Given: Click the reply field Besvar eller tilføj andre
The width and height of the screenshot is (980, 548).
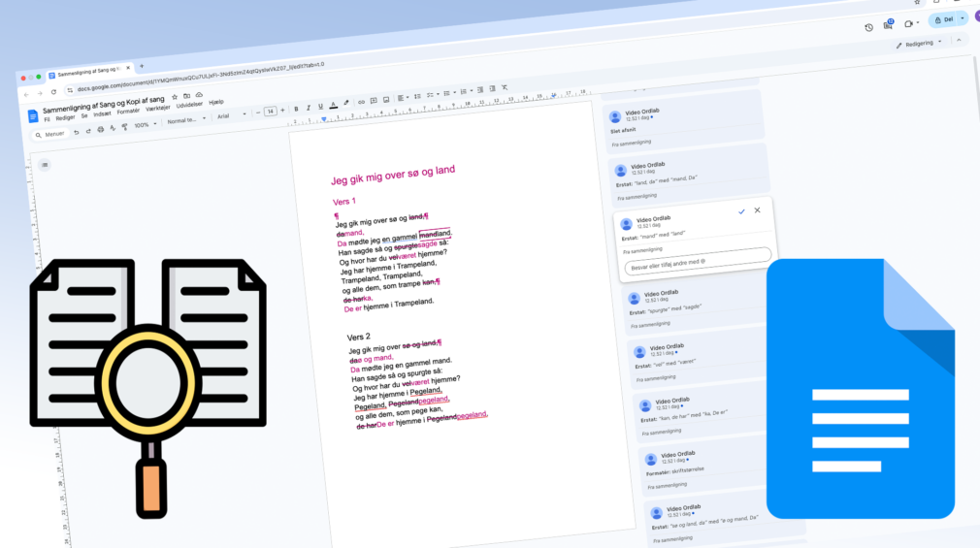Looking at the screenshot, I should point(698,261).
